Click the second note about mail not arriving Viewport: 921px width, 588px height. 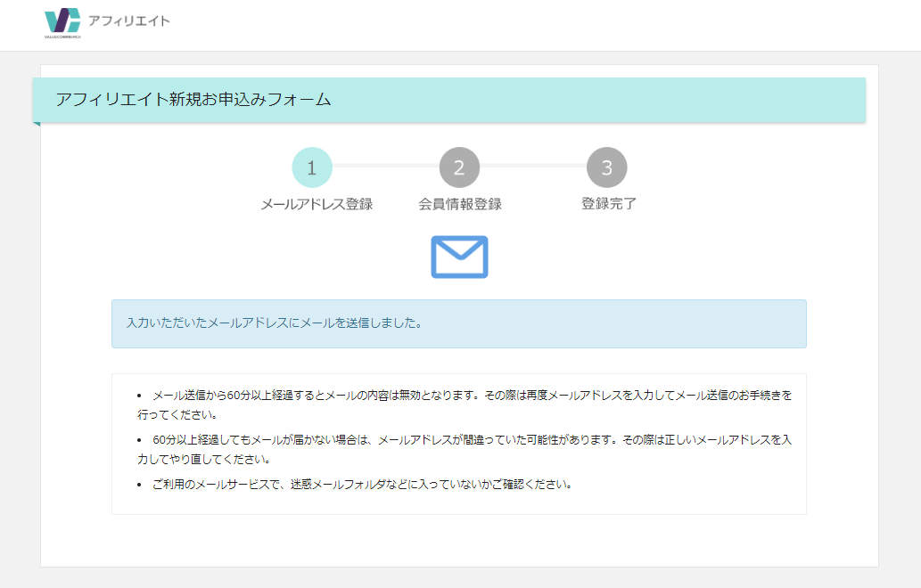point(464,450)
